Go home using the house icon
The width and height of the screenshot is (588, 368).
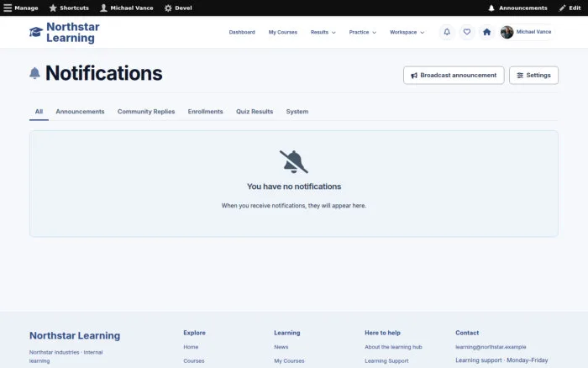[x=486, y=32]
